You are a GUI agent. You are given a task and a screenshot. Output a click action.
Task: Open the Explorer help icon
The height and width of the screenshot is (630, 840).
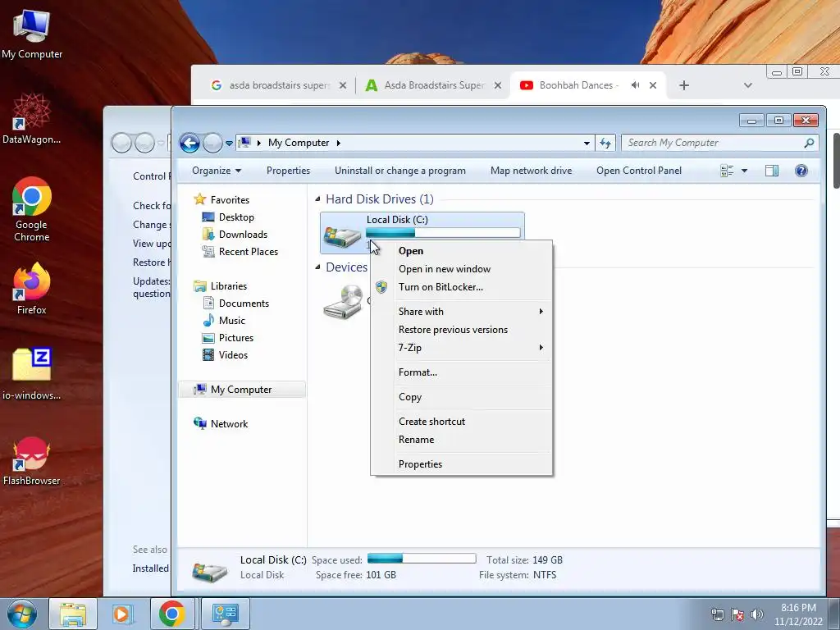[x=801, y=171]
